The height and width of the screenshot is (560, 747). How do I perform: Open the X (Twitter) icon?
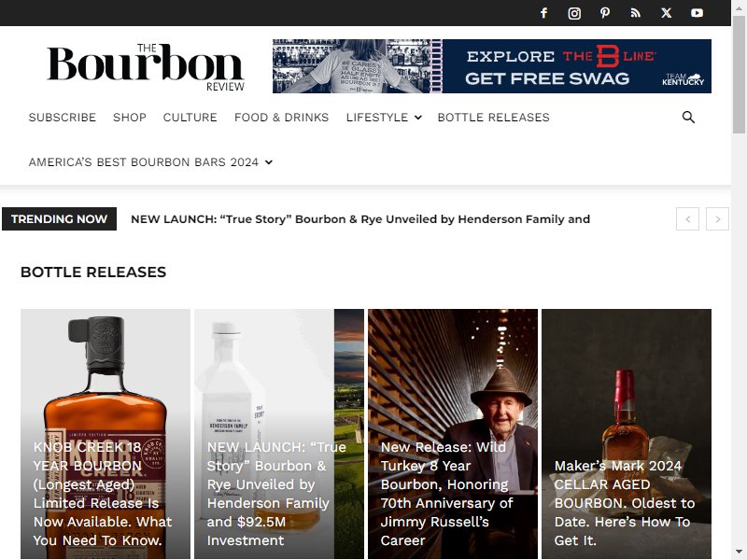(666, 13)
